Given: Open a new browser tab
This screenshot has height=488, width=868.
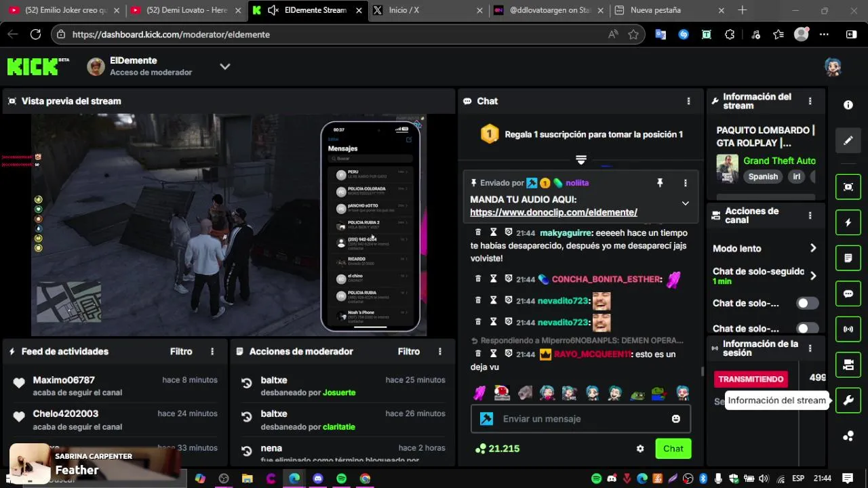Looking at the screenshot, I should tap(743, 10).
